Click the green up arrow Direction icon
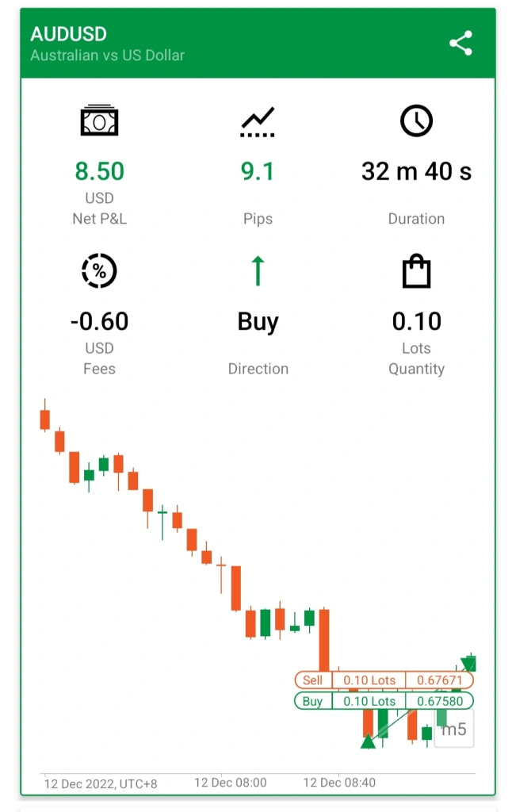This screenshot has width=516, height=812. [258, 270]
